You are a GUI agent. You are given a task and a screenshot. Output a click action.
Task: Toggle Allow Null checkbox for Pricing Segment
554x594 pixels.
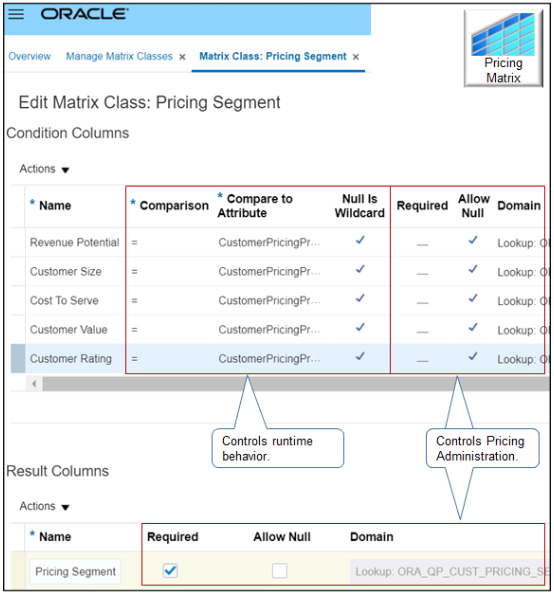pyautogui.click(x=280, y=571)
